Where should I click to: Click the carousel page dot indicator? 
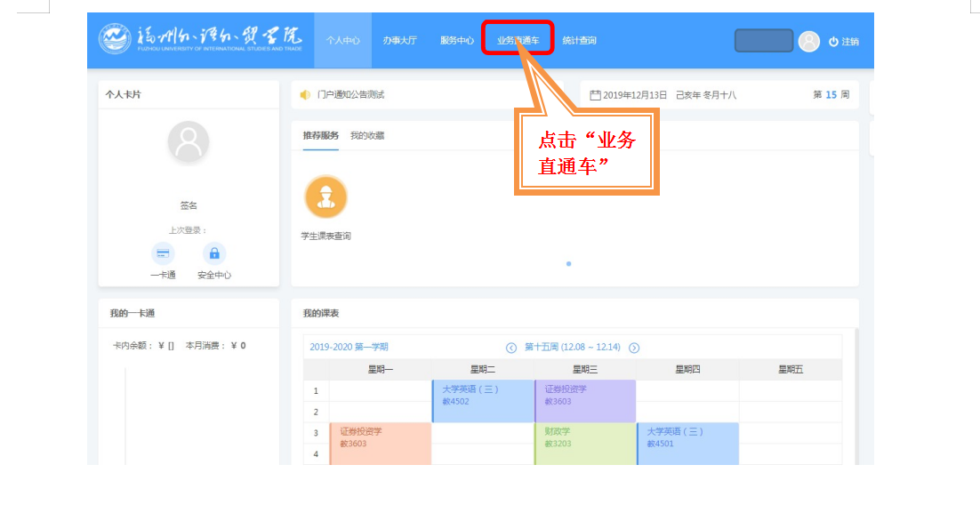click(569, 263)
